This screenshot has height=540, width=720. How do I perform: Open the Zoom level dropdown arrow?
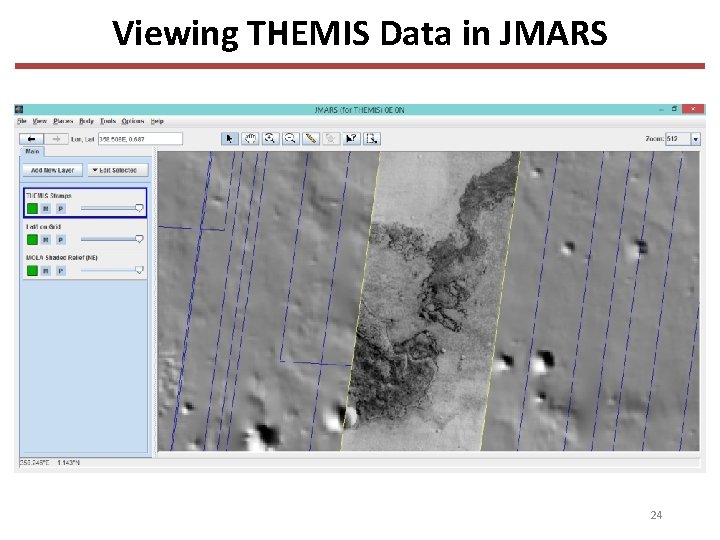696,139
